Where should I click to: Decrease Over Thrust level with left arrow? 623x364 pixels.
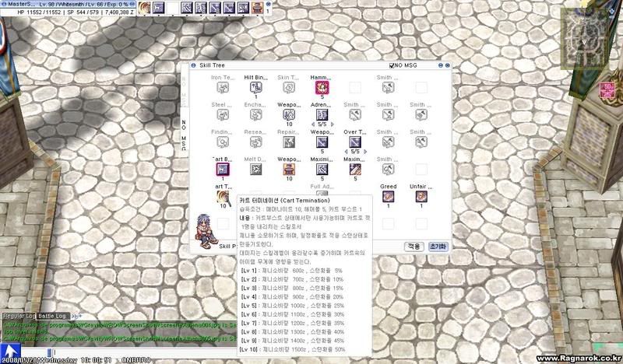click(346, 152)
